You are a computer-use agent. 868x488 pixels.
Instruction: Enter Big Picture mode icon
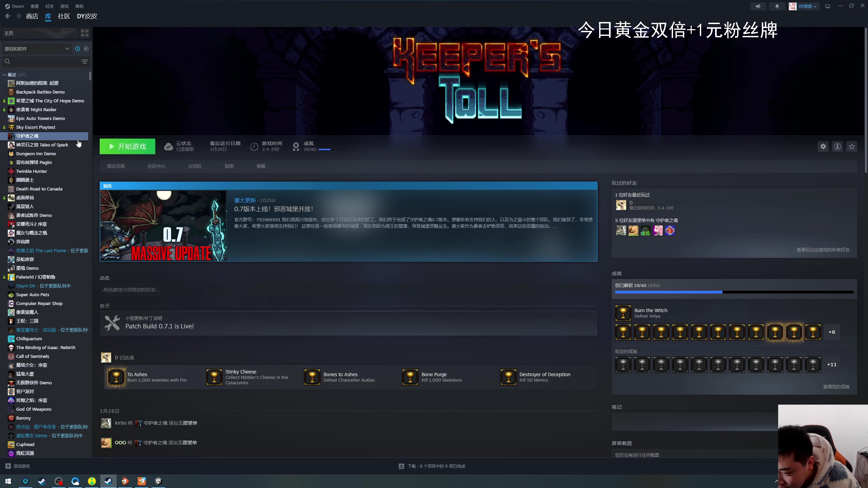click(828, 6)
